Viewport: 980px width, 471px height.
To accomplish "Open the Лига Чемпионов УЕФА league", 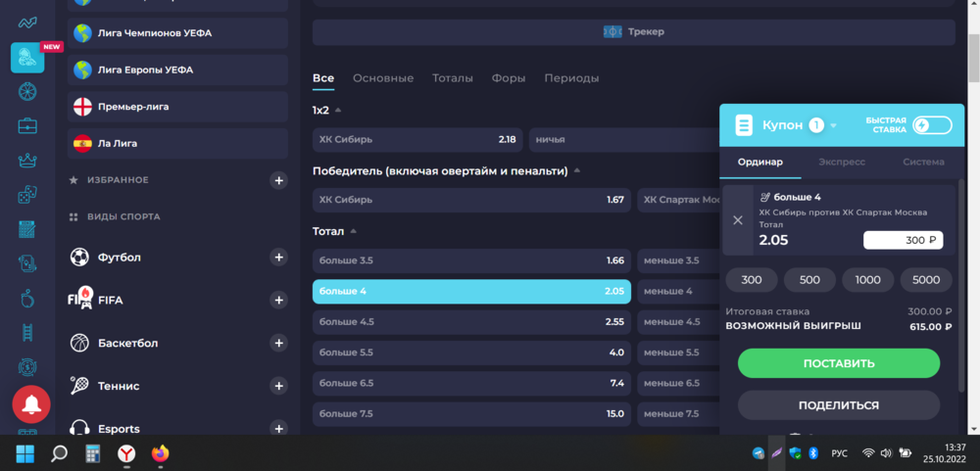I will [177, 33].
